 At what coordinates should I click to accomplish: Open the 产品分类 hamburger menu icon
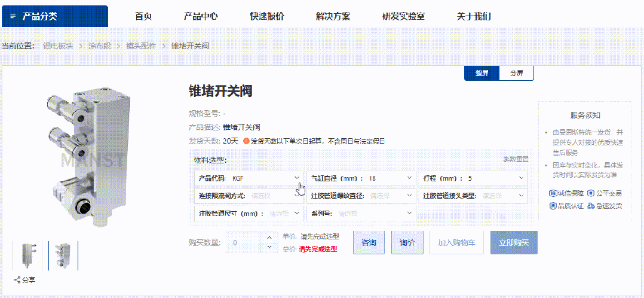pos(13,17)
